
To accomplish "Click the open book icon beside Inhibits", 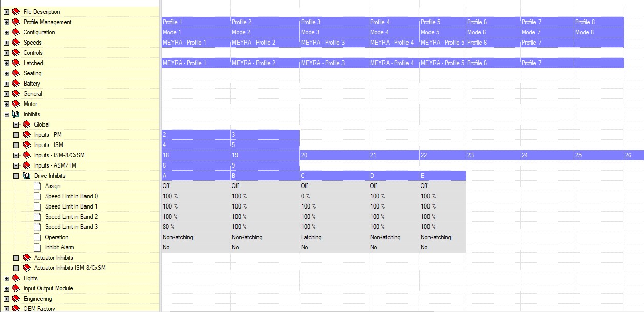I will (x=16, y=114).
